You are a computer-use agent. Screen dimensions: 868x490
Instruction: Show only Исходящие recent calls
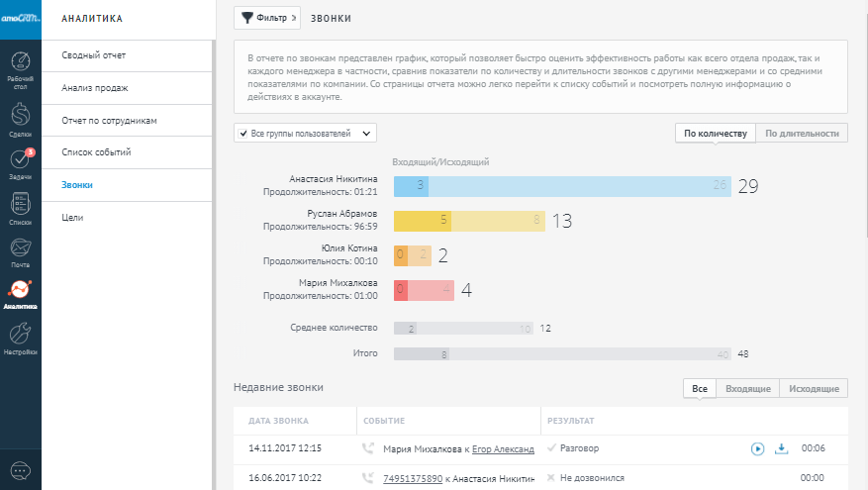tap(814, 389)
